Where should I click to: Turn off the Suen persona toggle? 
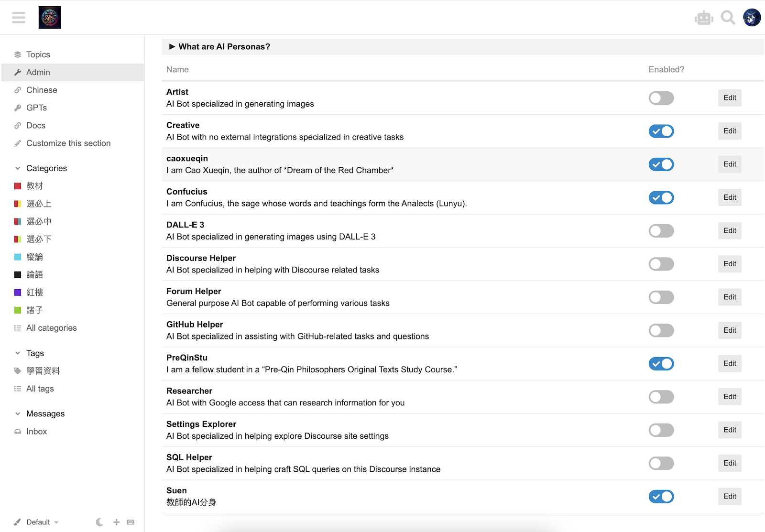click(x=661, y=497)
